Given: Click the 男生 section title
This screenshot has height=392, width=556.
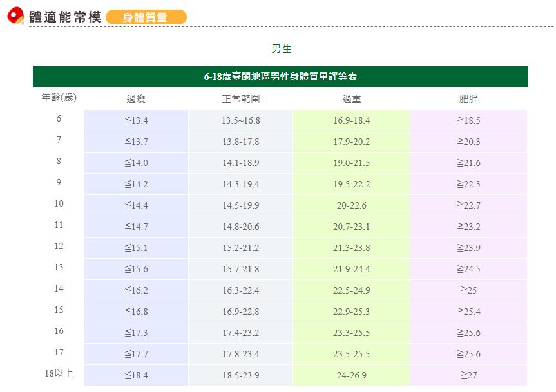Looking at the screenshot, I should 281,49.
